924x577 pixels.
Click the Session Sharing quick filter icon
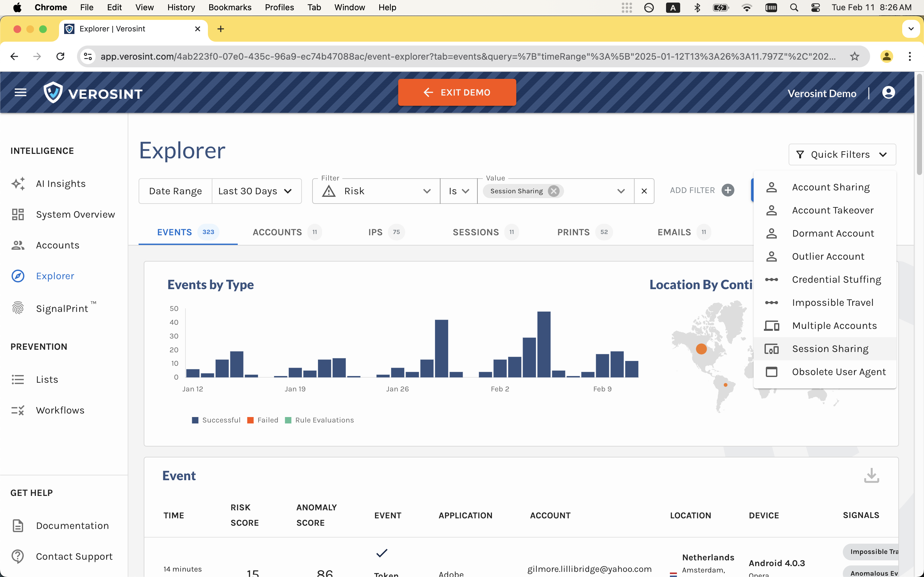click(772, 348)
